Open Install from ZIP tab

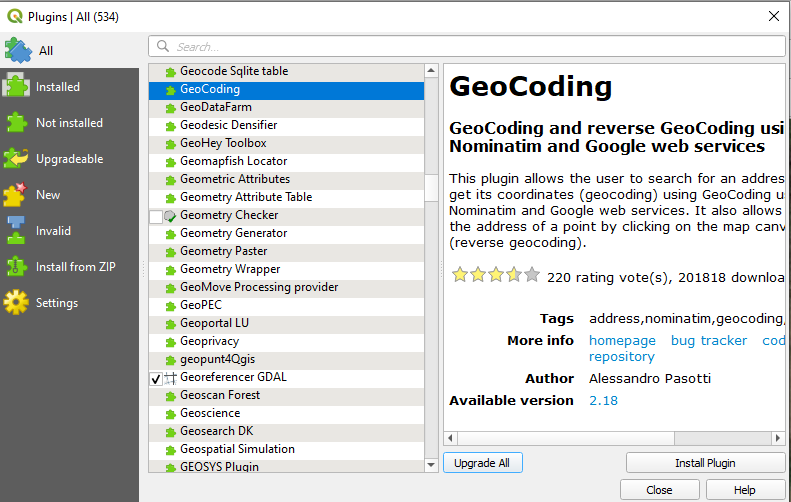point(69,267)
